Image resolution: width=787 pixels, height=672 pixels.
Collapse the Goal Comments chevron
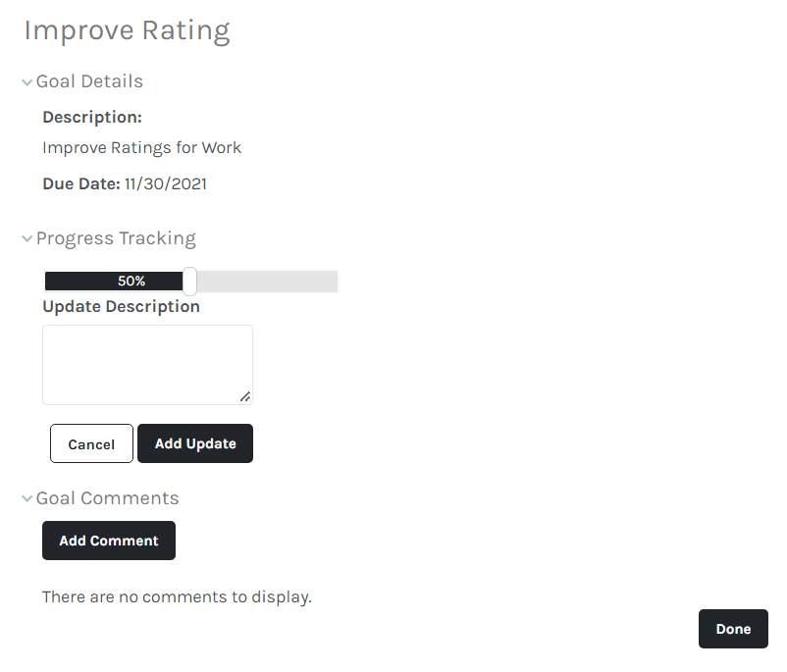click(x=27, y=499)
